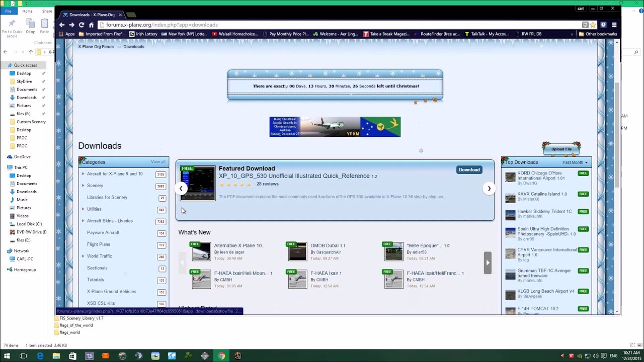Open Past Month dropdown in Top Downloads
The width and height of the screenshot is (644, 362).
[575, 162]
